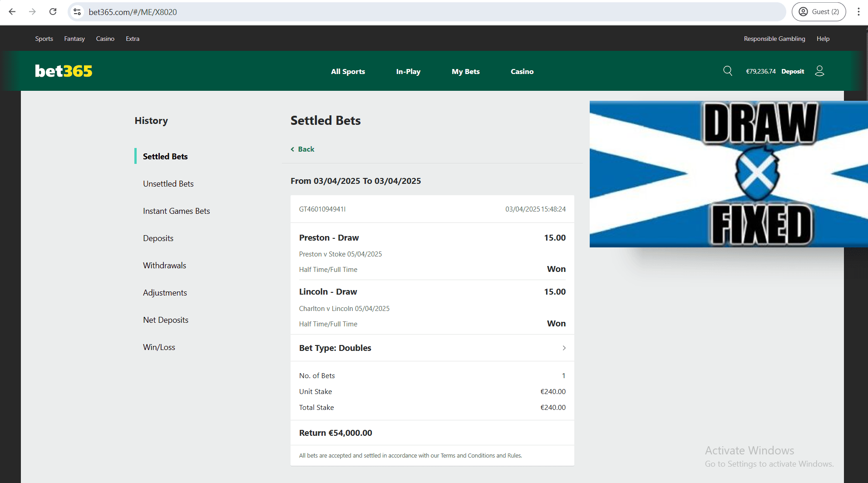Image resolution: width=868 pixels, height=483 pixels.
Task: Open site information icon in address bar
Action: [x=77, y=12]
